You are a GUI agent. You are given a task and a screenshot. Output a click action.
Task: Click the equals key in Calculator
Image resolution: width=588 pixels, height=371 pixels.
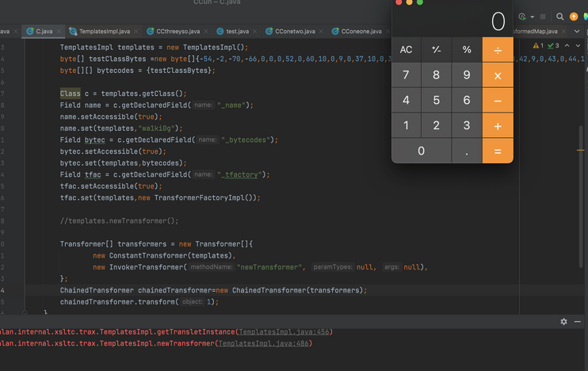click(498, 151)
